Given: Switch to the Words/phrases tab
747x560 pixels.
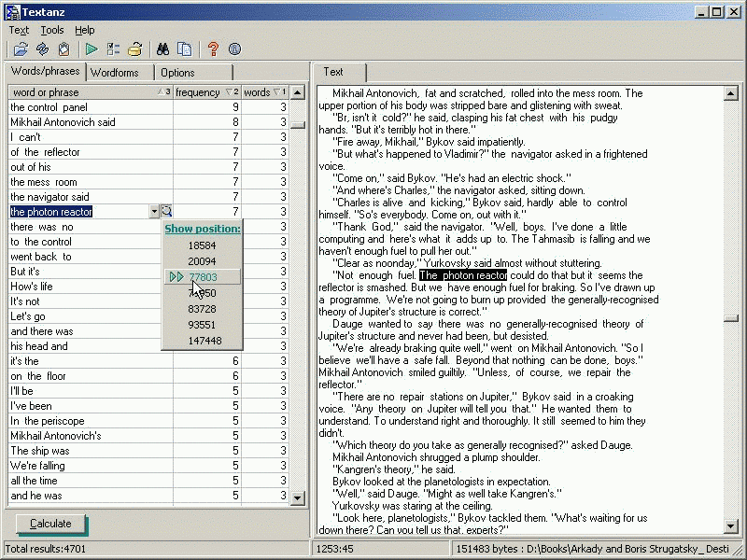Looking at the screenshot, I should tap(45, 72).
